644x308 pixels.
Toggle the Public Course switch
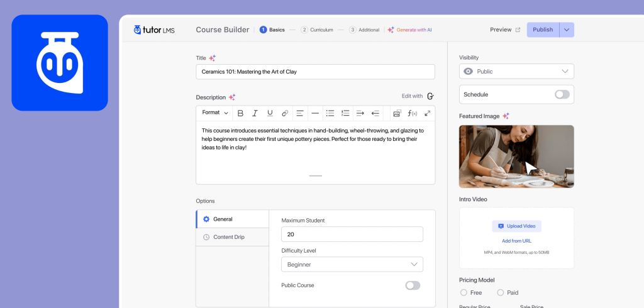[413, 285]
